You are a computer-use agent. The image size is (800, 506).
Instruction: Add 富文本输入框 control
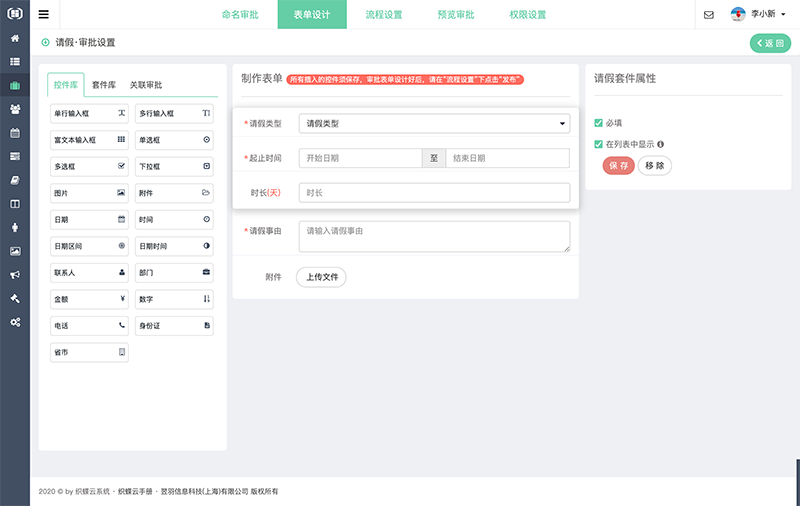[89, 140]
